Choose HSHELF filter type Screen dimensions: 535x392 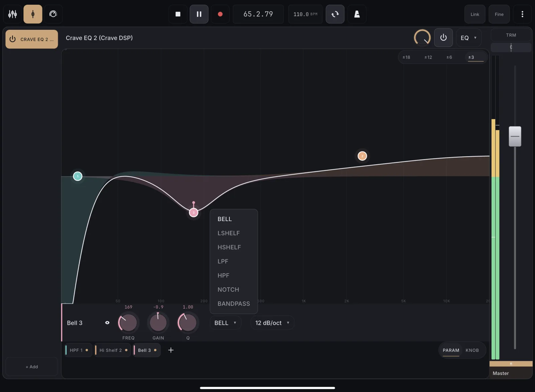233,247
